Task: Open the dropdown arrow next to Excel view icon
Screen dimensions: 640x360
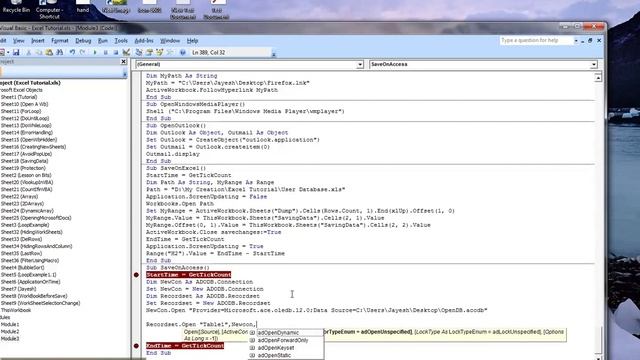Action: (x=8, y=52)
